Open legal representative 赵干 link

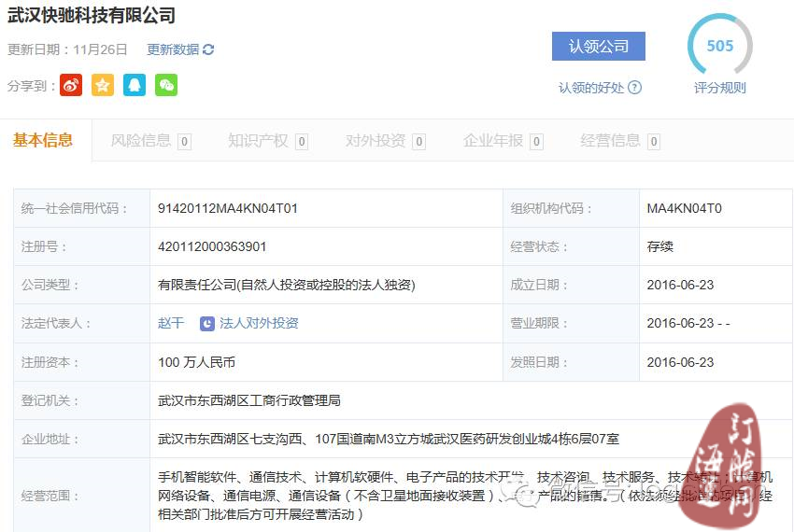pyautogui.click(x=171, y=323)
